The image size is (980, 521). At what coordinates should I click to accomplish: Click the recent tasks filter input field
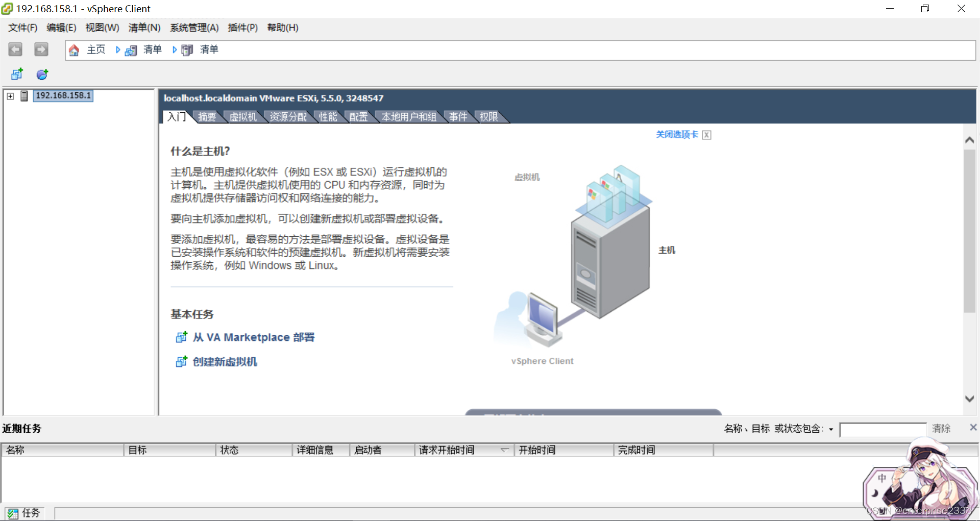883,430
